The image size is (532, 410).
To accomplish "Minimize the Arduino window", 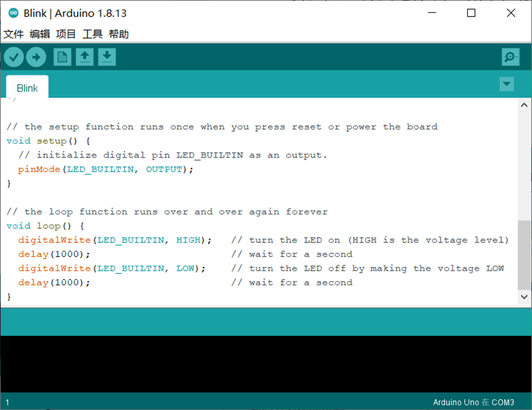I will tap(432, 13).
